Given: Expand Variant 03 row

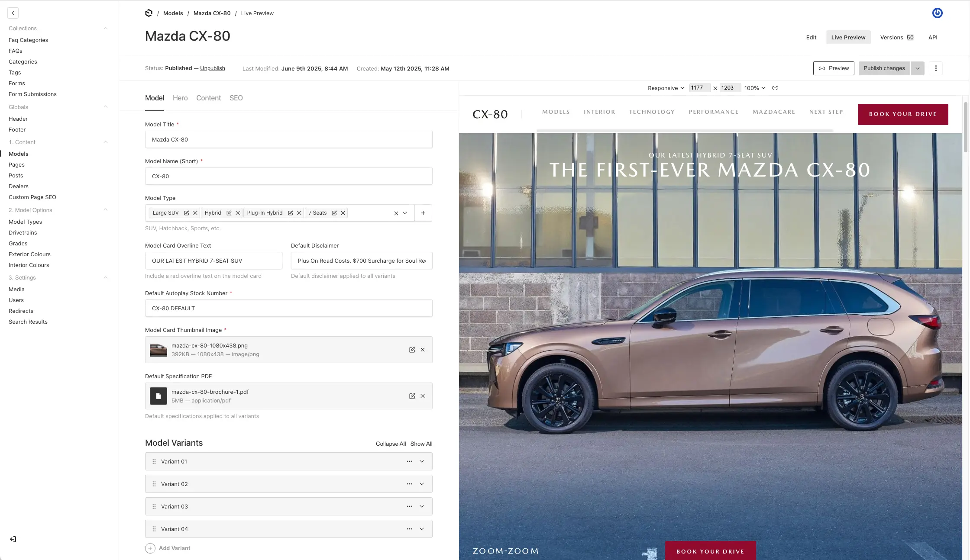Looking at the screenshot, I should pyautogui.click(x=422, y=506).
